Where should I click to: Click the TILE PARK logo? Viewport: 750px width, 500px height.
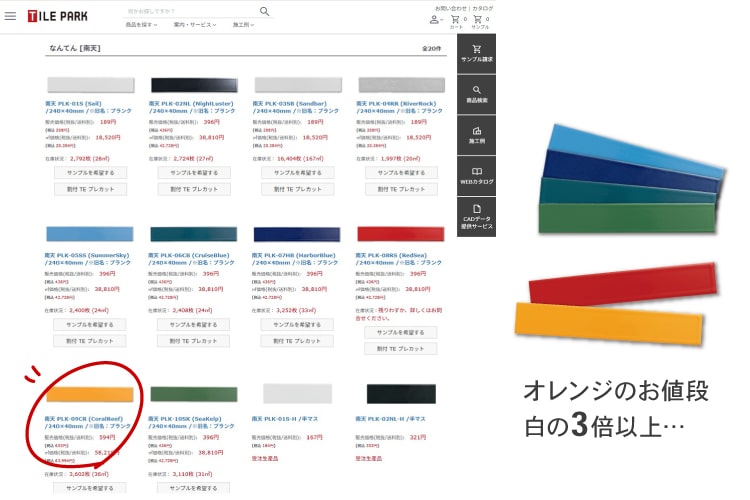click(57, 16)
